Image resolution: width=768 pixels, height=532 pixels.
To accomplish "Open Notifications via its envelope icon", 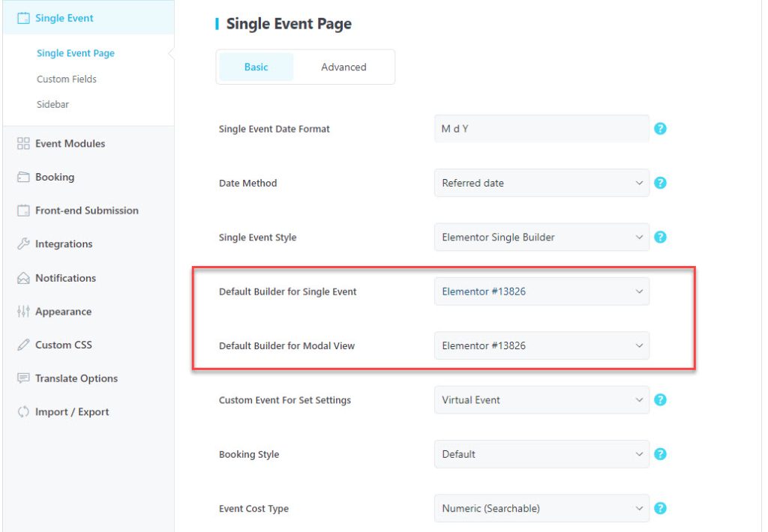I will [x=23, y=277].
